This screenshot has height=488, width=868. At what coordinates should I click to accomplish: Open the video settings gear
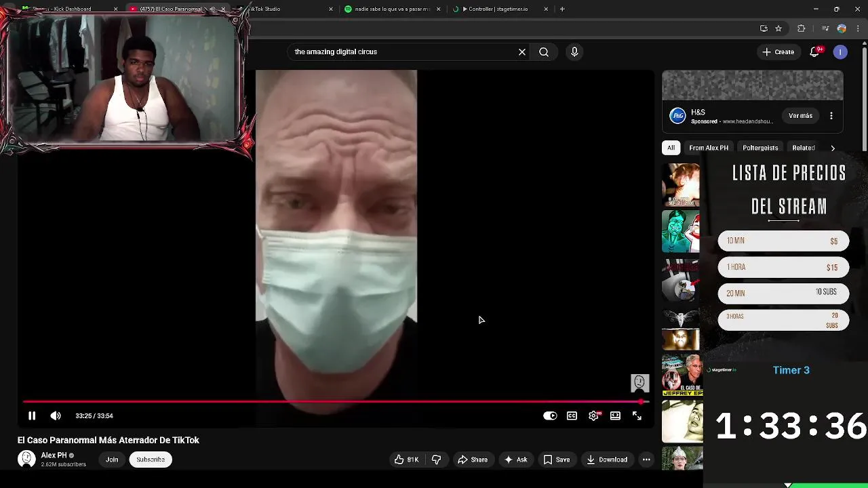(593, 415)
